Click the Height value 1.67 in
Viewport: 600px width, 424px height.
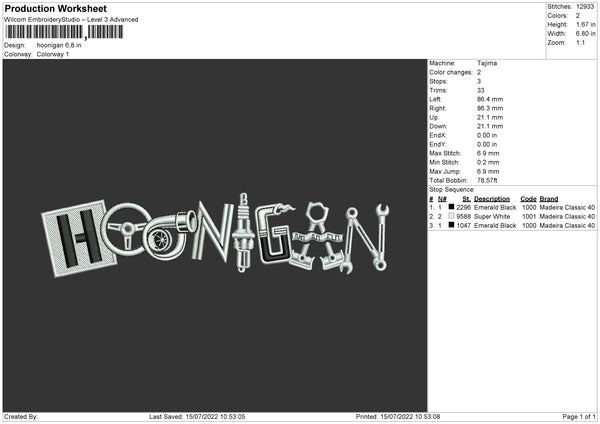coord(585,24)
